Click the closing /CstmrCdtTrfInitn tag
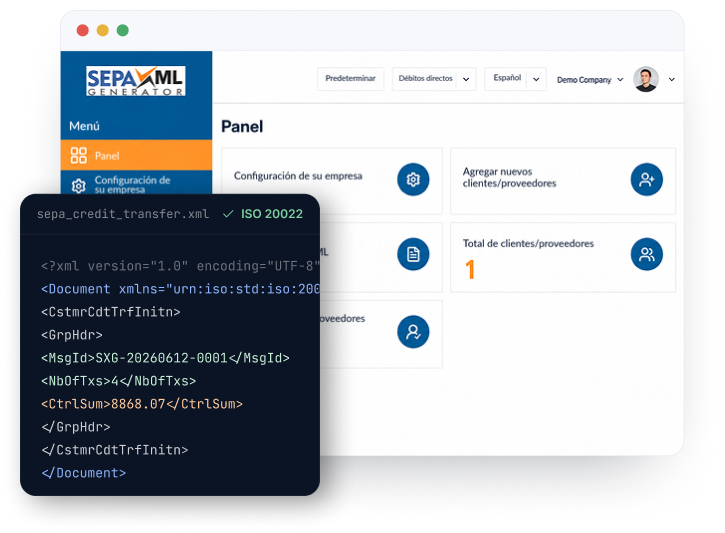The height and width of the screenshot is (533, 725). coord(114,450)
